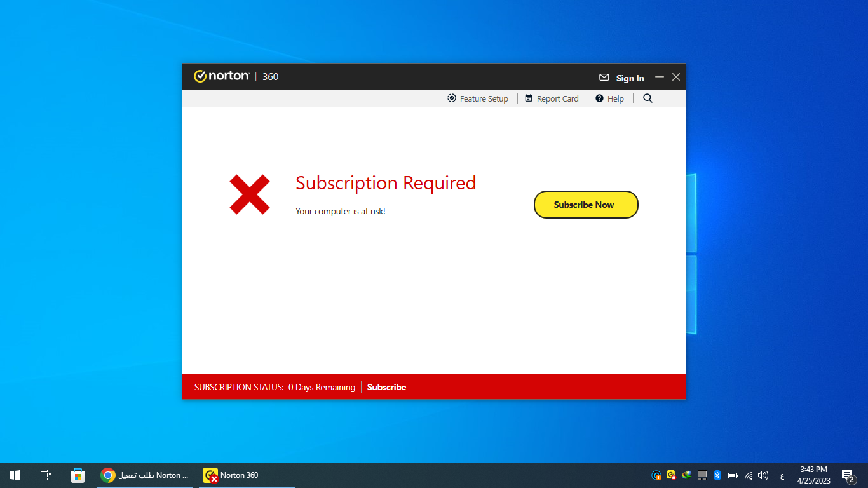Click the Norton 360 taskbar button

point(247,475)
